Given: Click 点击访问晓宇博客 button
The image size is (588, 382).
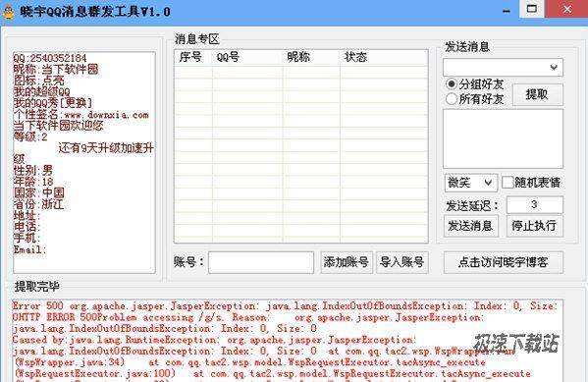Looking at the screenshot, I should tap(504, 262).
